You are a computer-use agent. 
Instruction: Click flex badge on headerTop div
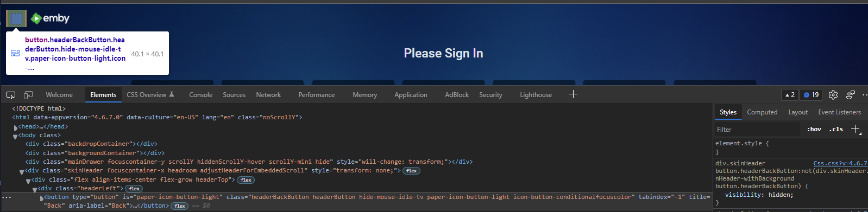click(x=246, y=180)
